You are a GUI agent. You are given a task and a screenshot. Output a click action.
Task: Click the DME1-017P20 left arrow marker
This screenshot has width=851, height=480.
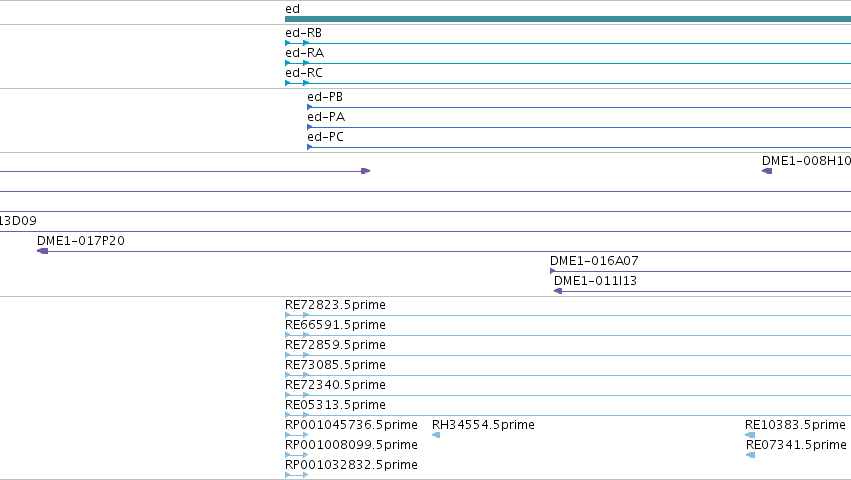point(42,251)
